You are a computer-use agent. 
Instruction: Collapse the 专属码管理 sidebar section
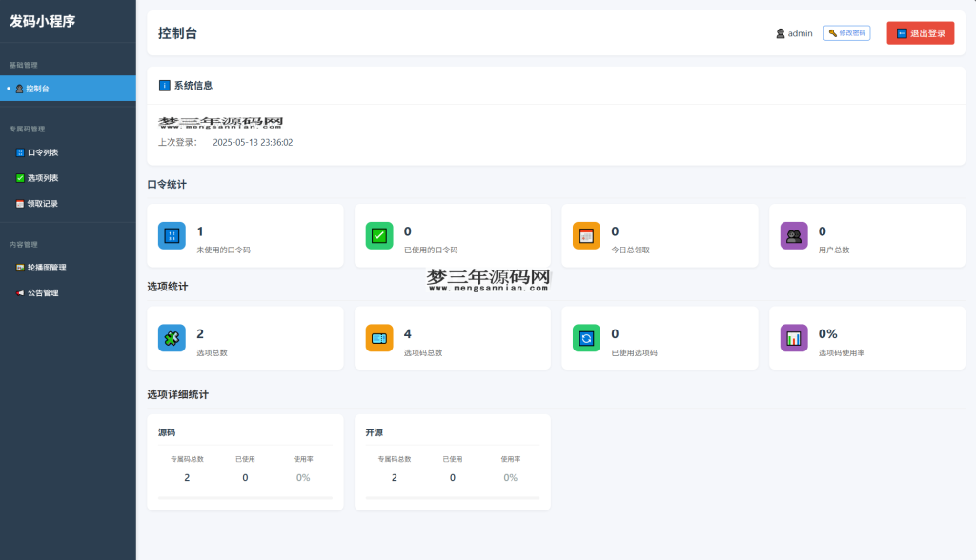point(30,128)
